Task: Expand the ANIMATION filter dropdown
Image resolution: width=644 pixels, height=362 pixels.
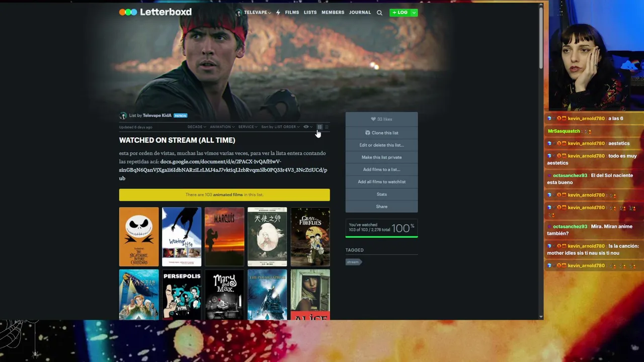Action: click(222, 127)
